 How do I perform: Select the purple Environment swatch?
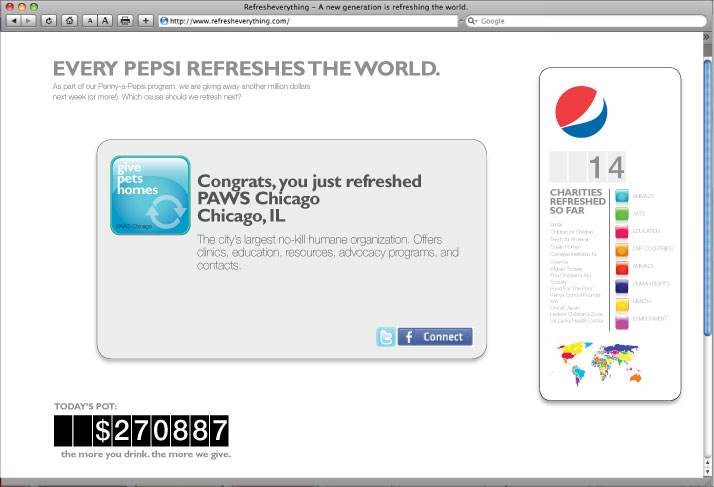click(622, 322)
